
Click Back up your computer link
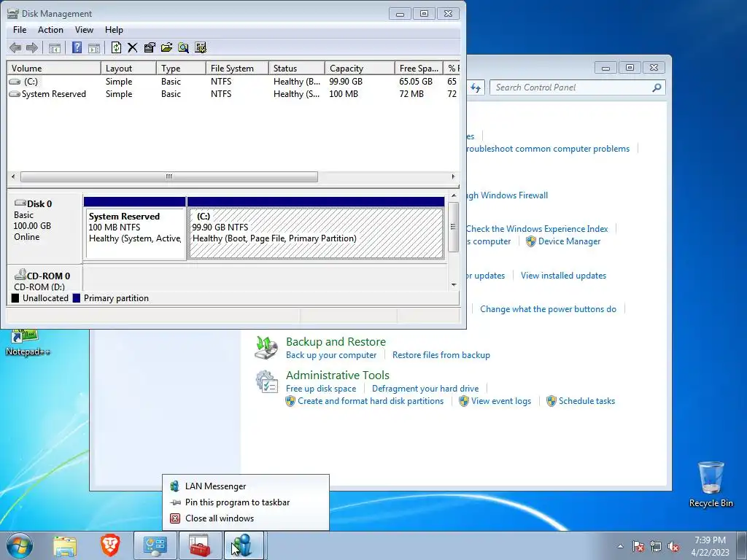(331, 355)
